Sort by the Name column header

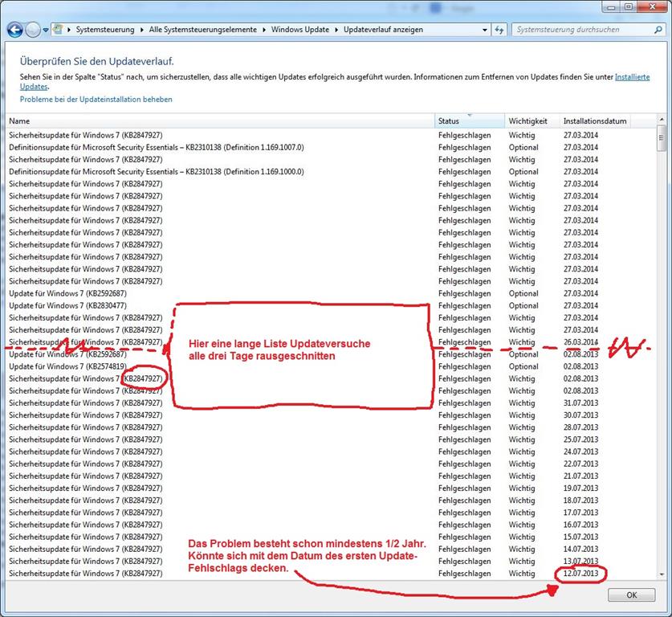pyautogui.click(x=220, y=121)
